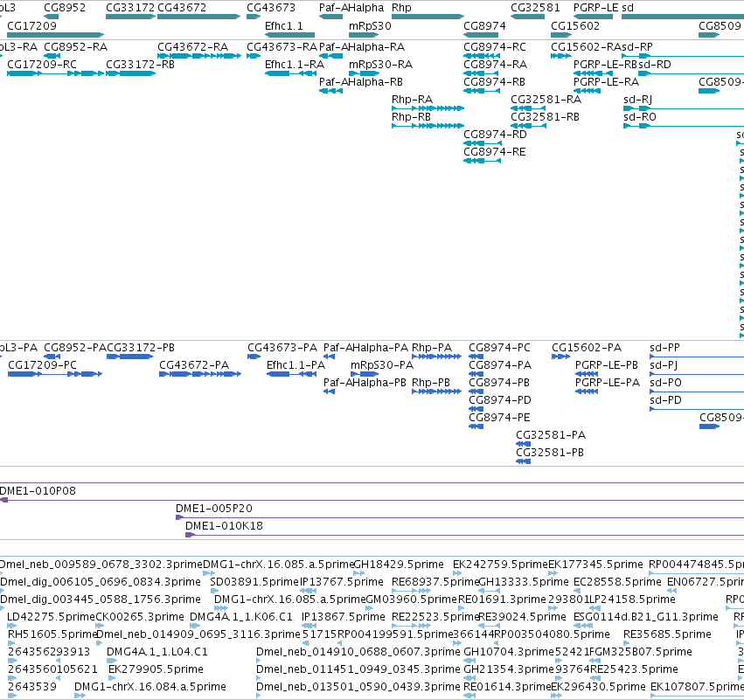Select the mRpS30-RA transcript label
The image size is (744, 700).
coord(380,65)
